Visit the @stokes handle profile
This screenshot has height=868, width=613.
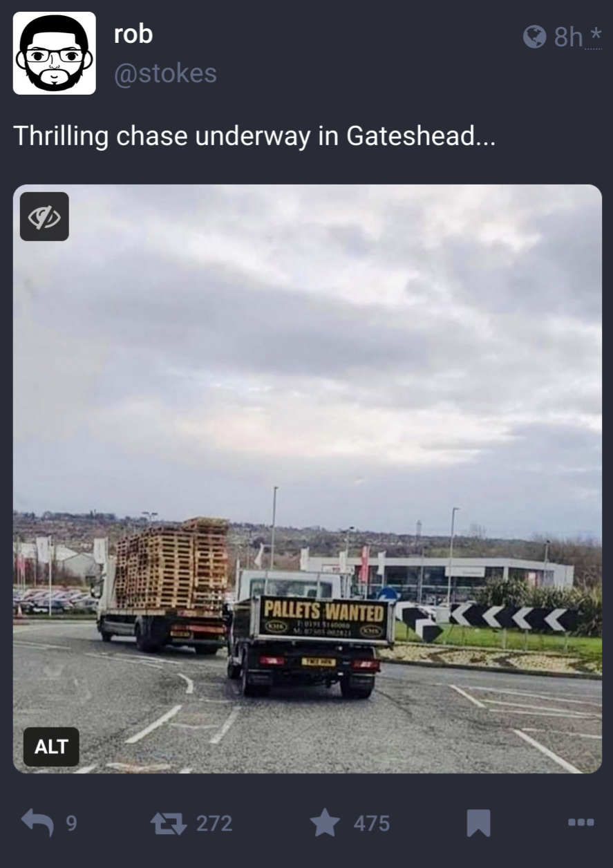pos(165,73)
